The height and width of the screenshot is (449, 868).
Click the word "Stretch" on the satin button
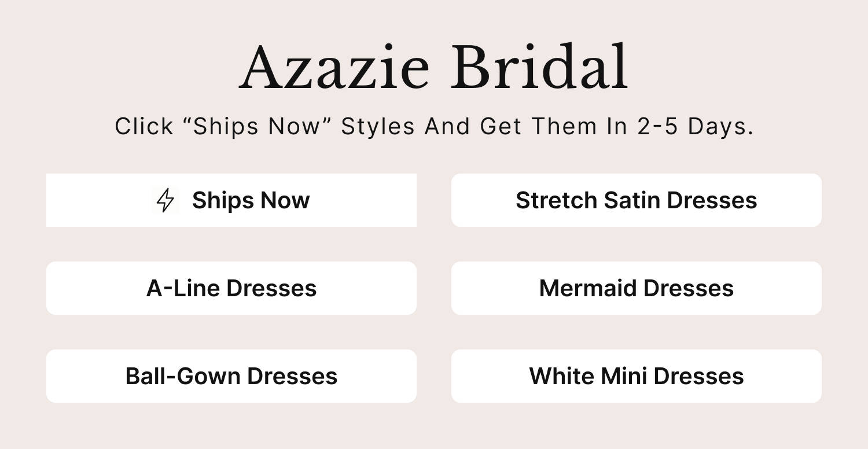coord(556,200)
